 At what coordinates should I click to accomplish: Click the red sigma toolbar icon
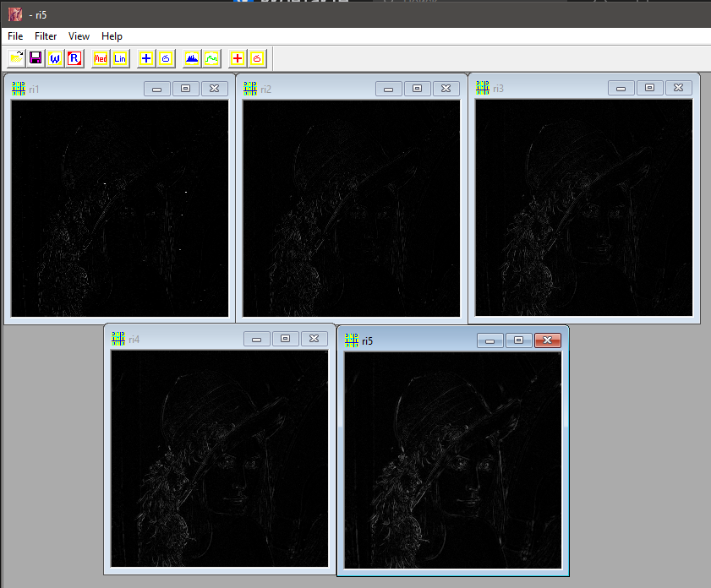tap(257, 58)
